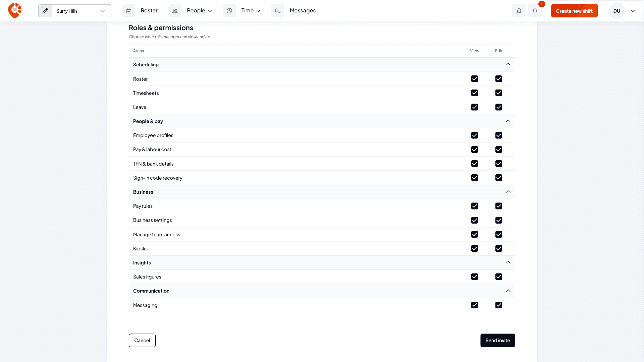This screenshot has width=644, height=362.
Task: Collapse the Insights section
Action: click(x=508, y=262)
